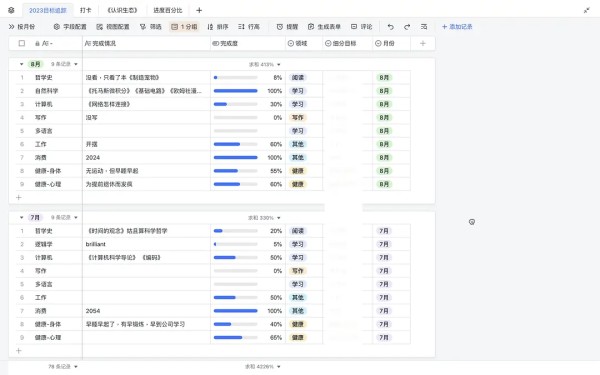Add a row below the 7月 group
Image resolution: width=600 pixels, height=375 pixels.
[x=19, y=351]
